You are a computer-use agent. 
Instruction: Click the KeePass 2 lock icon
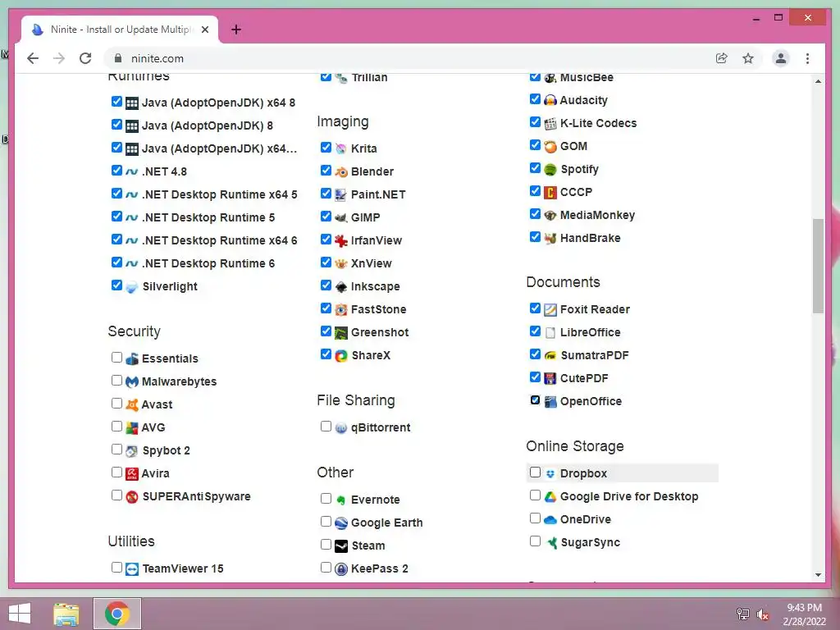pos(340,569)
